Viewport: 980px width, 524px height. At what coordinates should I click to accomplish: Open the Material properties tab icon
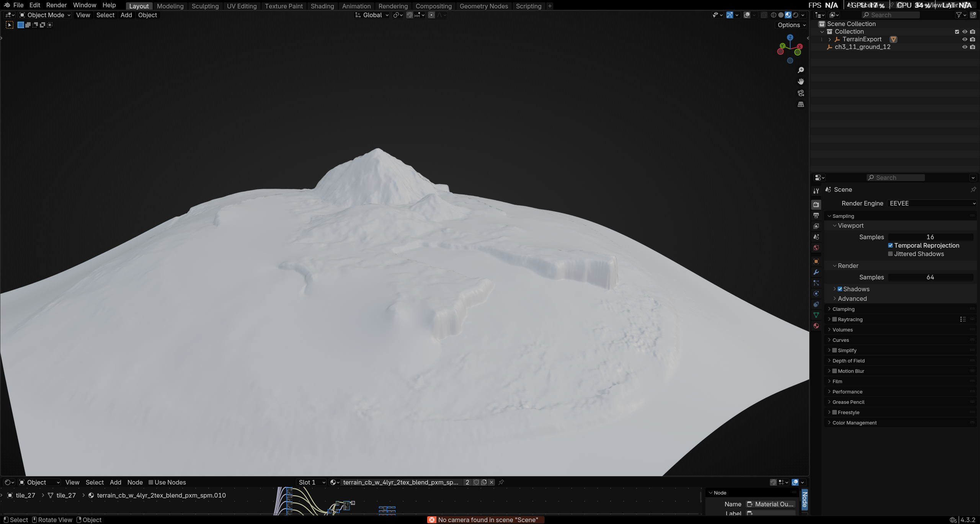816,326
